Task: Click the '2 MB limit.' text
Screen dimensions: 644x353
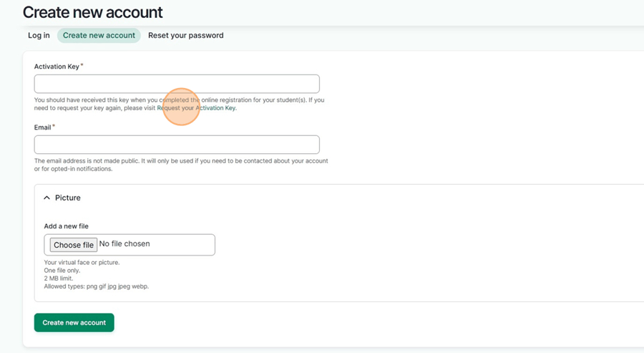Action: click(59, 279)
